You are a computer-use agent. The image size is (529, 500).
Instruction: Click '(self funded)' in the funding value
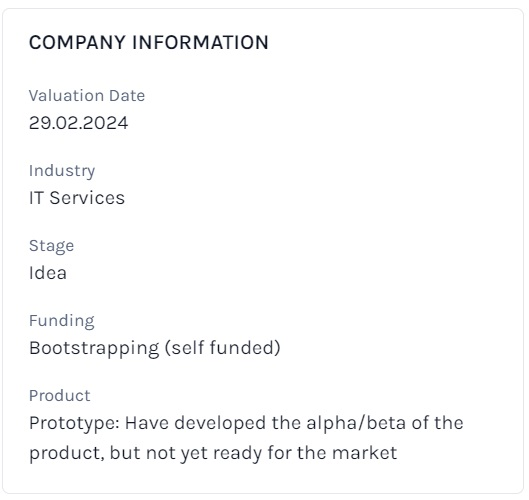[223, 348]
